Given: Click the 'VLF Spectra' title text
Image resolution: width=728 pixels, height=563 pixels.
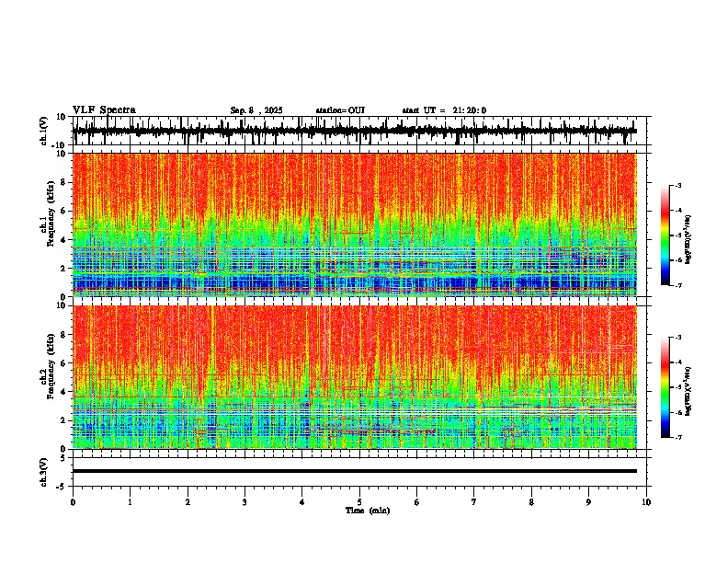Looking at the screenshot, I should click(x=104, y=110).
